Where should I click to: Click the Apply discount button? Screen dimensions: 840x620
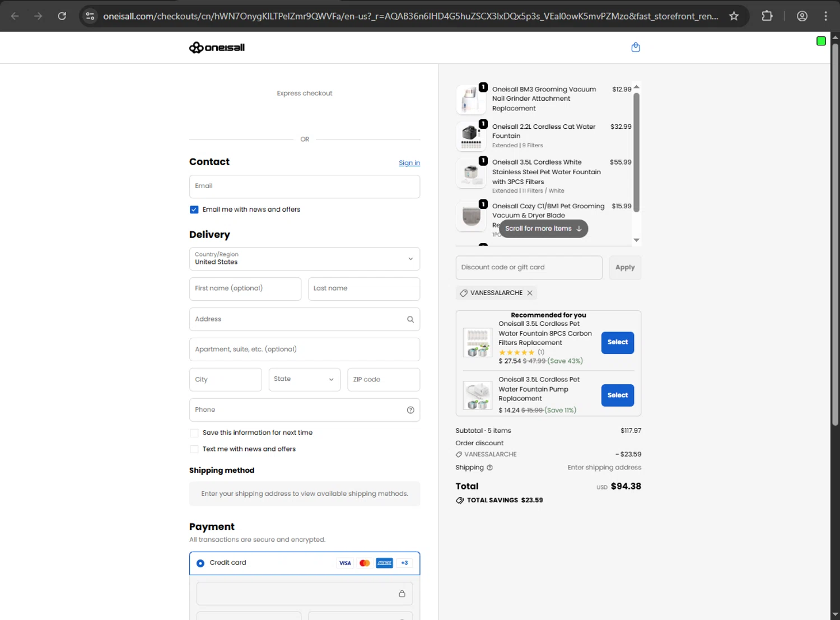click(x=625, y=268)
